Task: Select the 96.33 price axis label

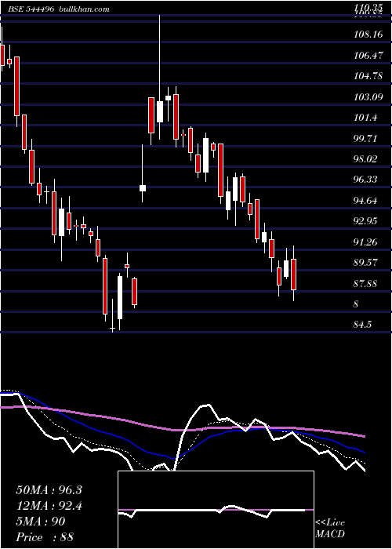Action: click(365, 180)
